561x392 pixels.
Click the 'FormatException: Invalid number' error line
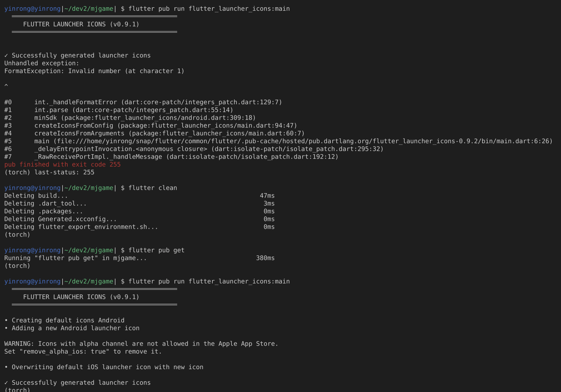94,71
